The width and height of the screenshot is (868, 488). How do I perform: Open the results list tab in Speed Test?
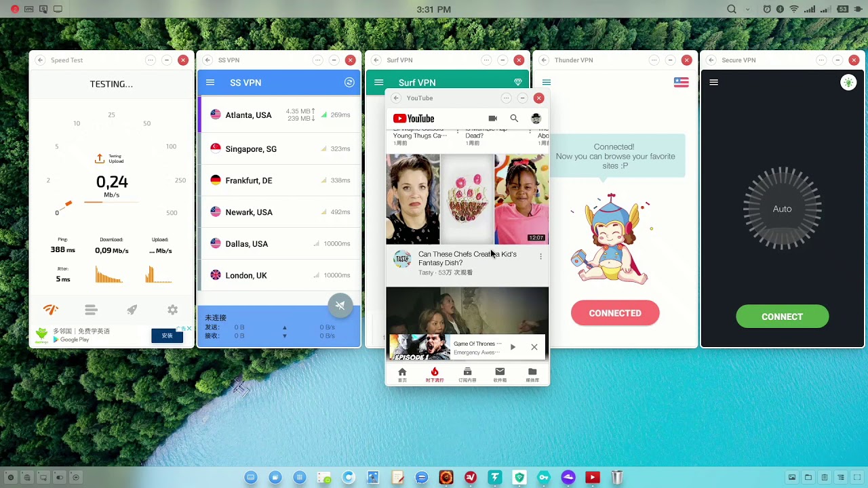tap(91, 310)
